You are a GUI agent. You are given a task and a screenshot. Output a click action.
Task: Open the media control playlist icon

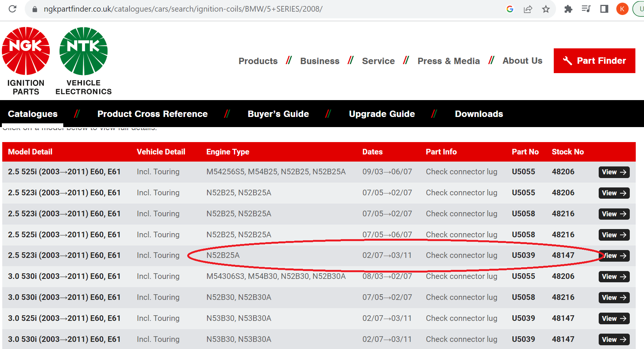pyautogui.click(x=586, y=9)
